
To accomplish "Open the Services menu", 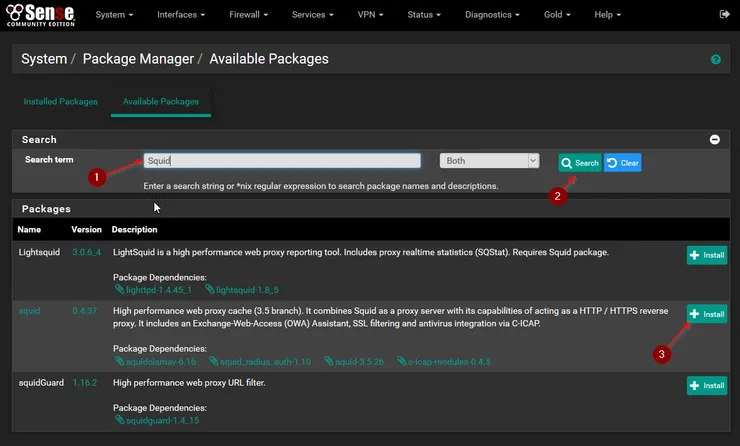I will [x=314, y=15].
